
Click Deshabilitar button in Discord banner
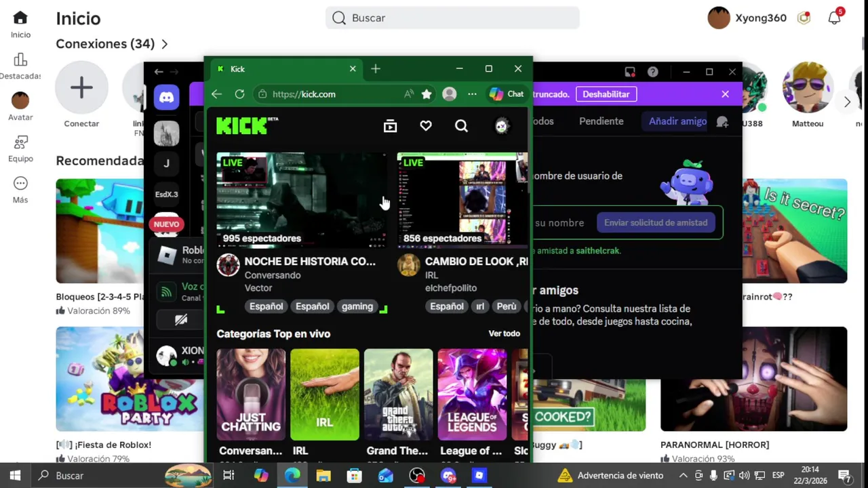[x=606, y=94]
